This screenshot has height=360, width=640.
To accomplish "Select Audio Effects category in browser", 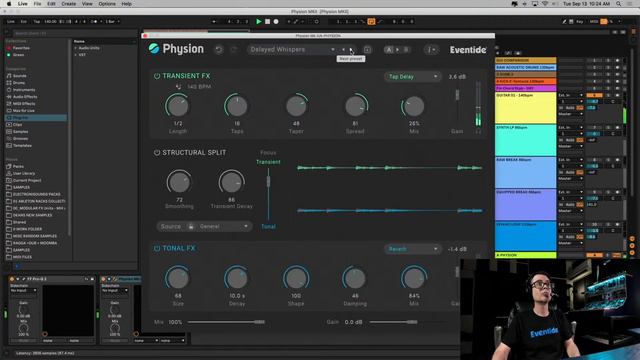I will point(25,97).
